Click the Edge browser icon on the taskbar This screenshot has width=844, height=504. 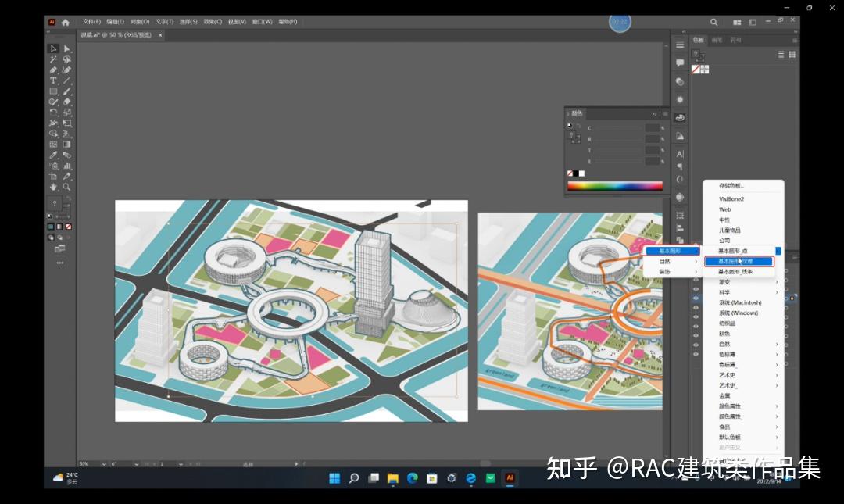pos(412,477)
